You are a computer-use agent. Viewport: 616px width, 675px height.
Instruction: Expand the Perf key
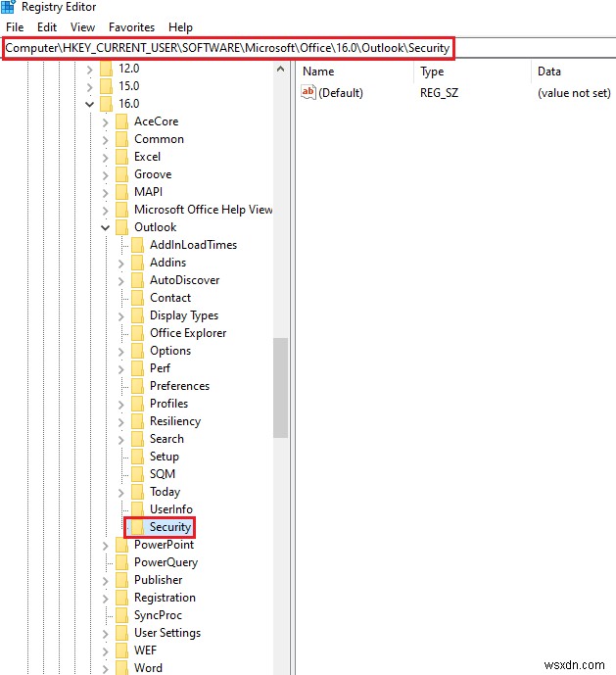[x=121, y=369]
